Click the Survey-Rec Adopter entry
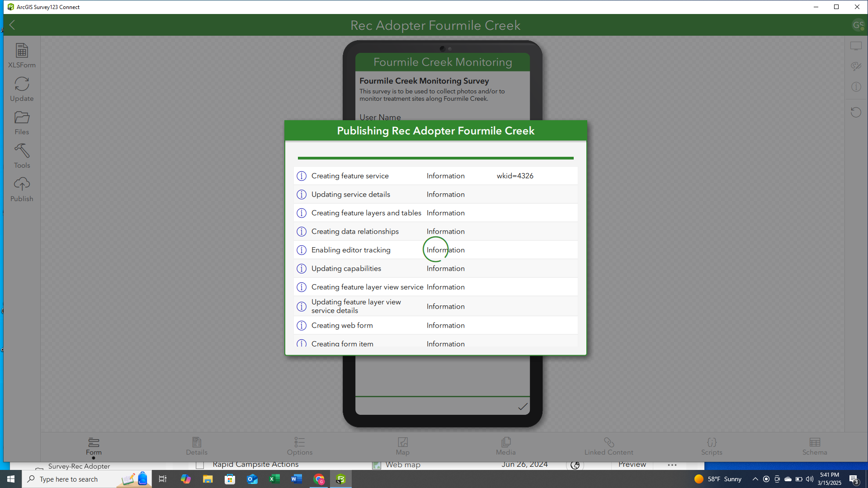Screen dimensions: 868x488 pyautogui.click(x=79, y=466)
